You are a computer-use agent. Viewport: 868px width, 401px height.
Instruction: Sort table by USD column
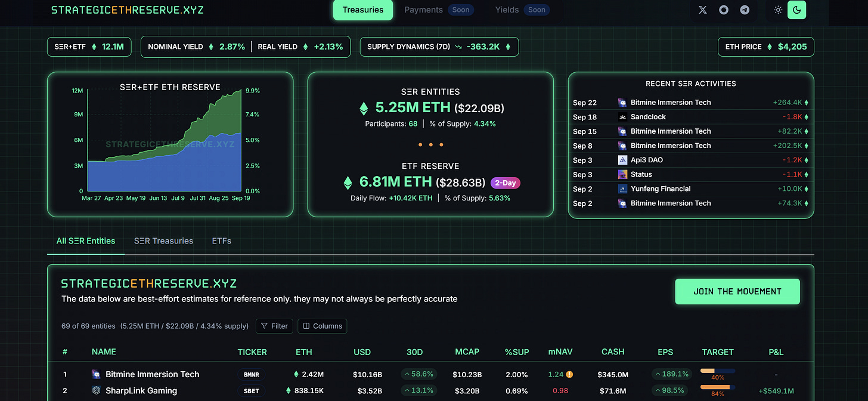[362, 351]
